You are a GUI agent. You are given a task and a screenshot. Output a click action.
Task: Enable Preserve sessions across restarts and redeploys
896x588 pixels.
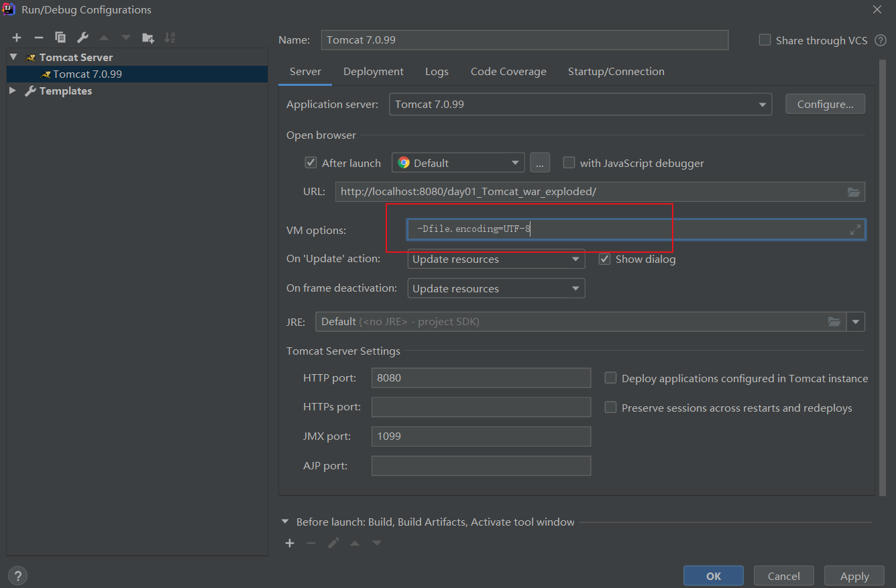pyautogui.click(x=610, y=408)
